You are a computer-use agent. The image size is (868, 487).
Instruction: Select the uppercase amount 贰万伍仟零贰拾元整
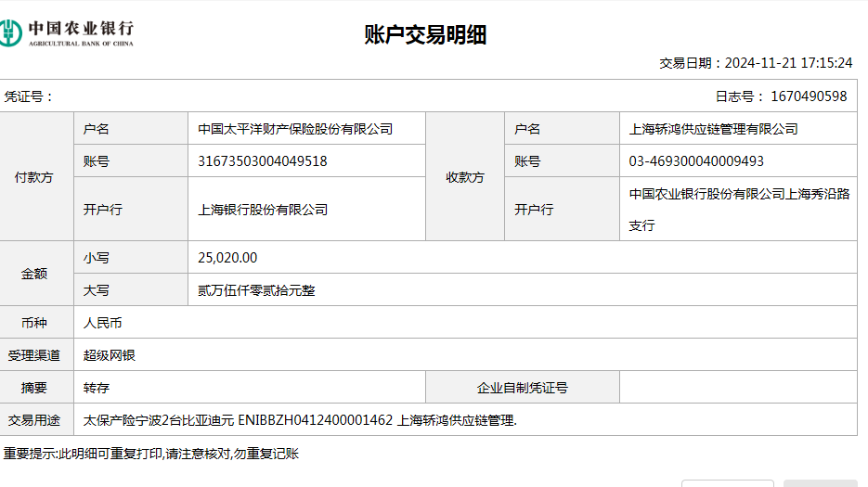point(256,290)
